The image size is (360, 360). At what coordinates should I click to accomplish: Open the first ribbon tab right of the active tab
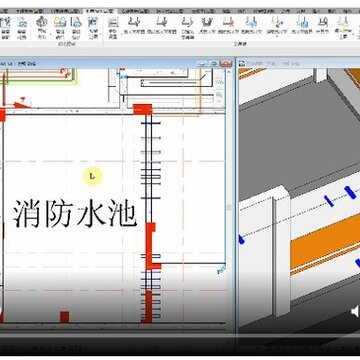tap(135, 11)
